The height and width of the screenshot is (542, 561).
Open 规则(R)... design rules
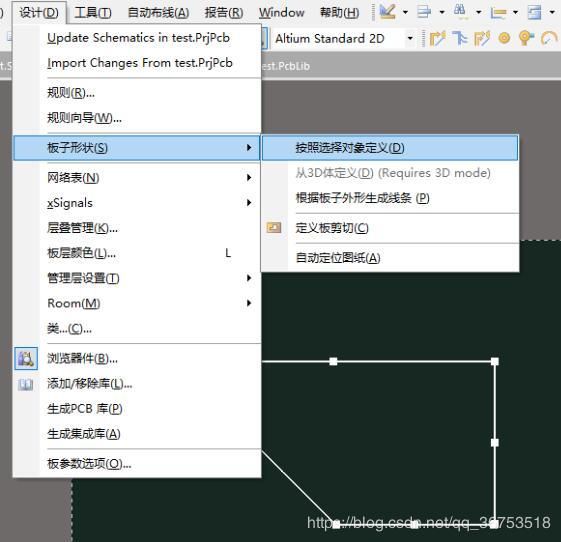point(137,93)
